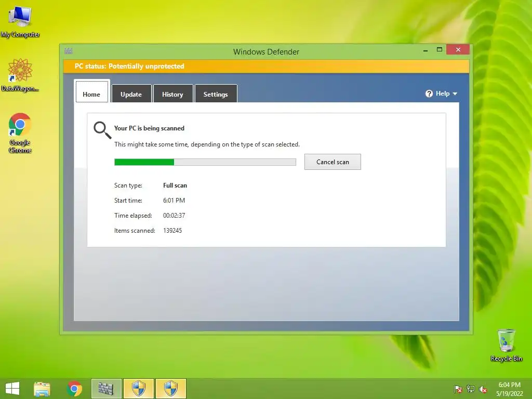The width and height of the screenshot is (532, 399).
Task: Click the magnifying glass scan icon
Action: [102, 130]
